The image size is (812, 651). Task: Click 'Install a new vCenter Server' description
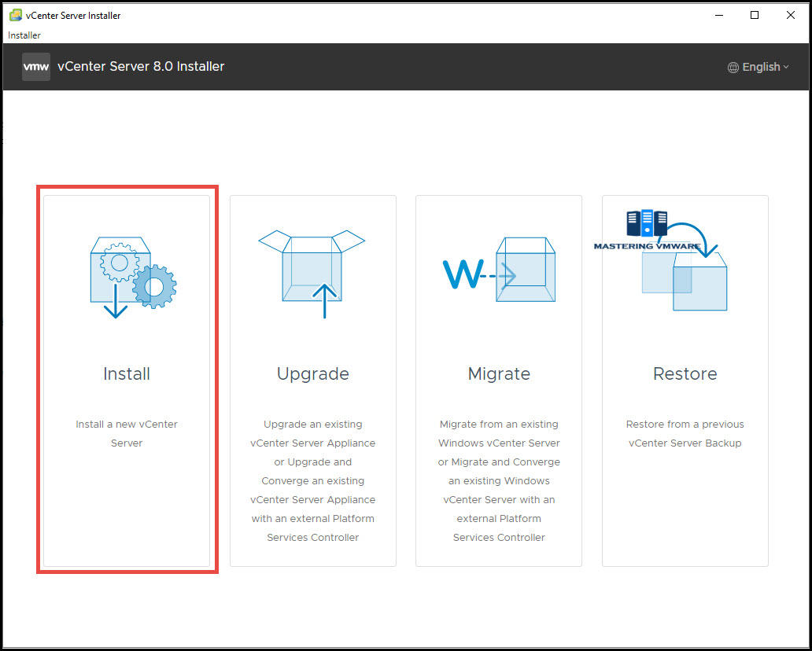click(127, 434)
